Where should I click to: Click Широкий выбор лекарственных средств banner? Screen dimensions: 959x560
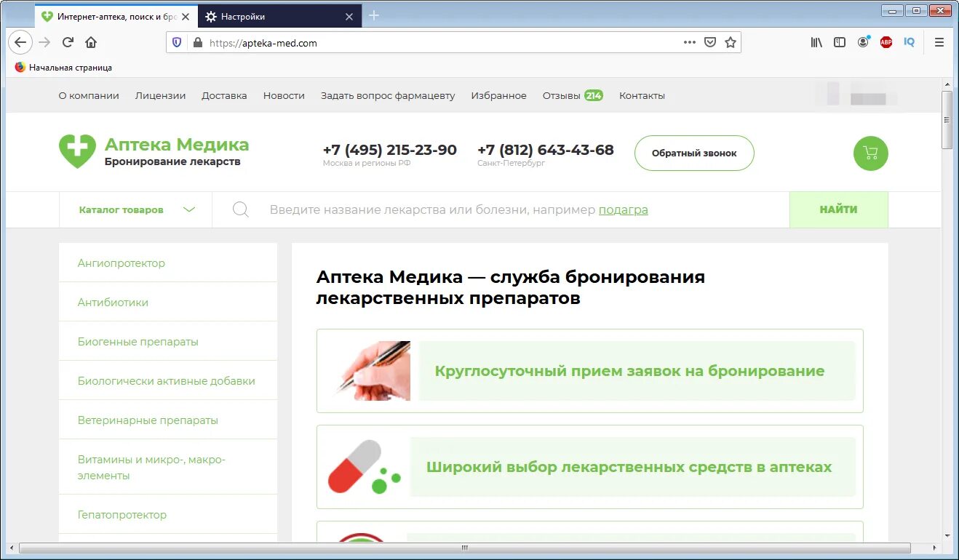pyautogui.click(x=590, y=467)
